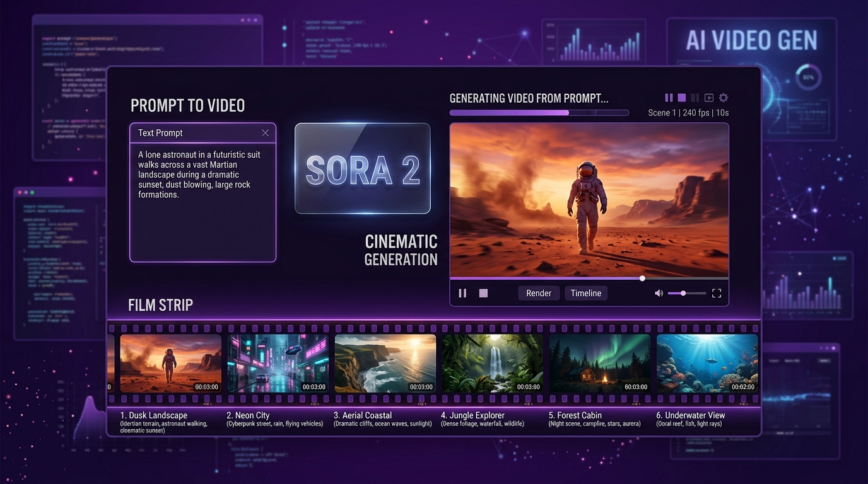This screenshot has height=484, width=868.
Task: Select the Prompt To Video heading
Action: (x=187, y=105)
